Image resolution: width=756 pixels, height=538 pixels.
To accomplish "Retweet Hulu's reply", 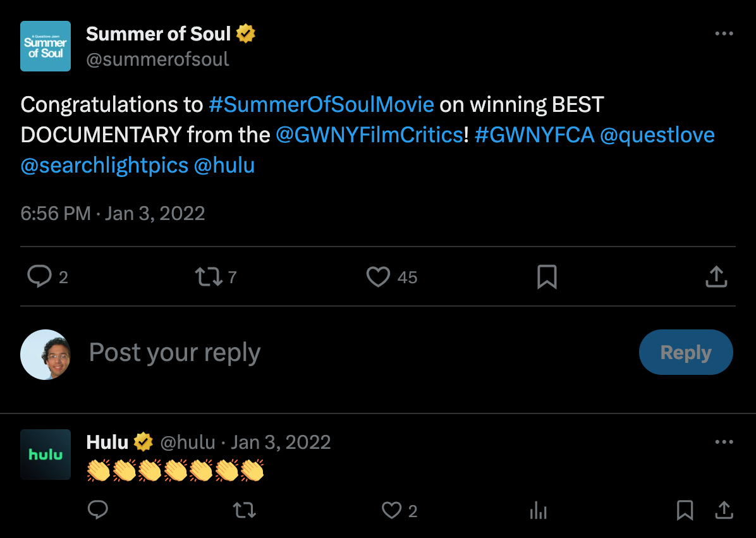I will coord(244,510).
